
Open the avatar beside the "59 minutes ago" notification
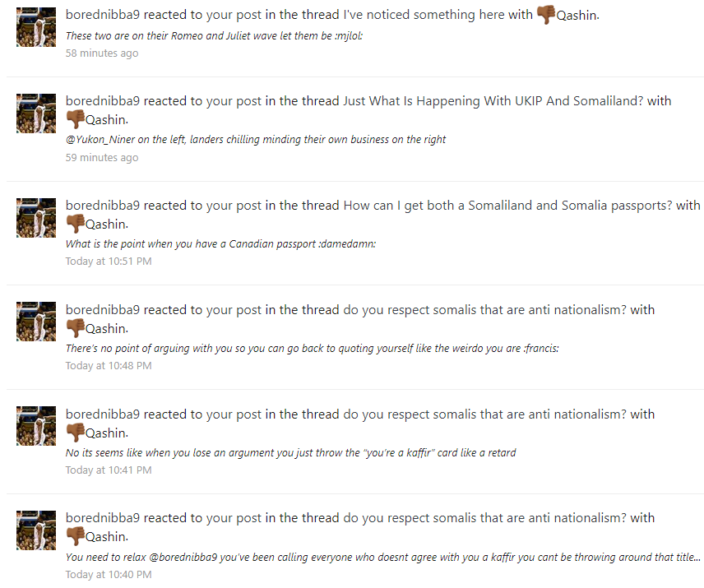tap(36, 113)
